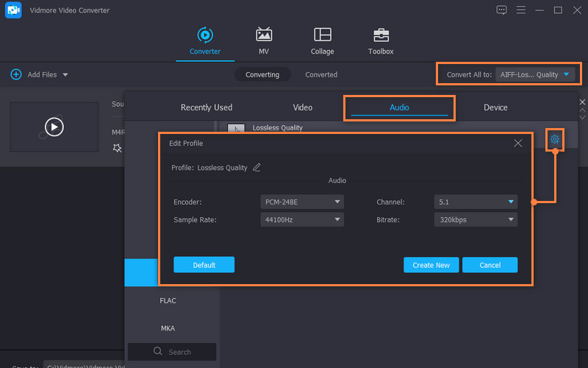
Task: Close the Edit Profile dialog
Action: pos(518,143)
